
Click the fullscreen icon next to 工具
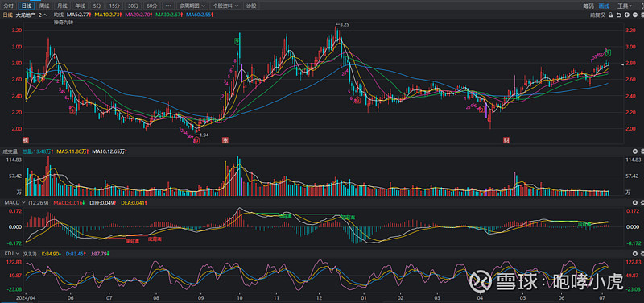point(641,6)
